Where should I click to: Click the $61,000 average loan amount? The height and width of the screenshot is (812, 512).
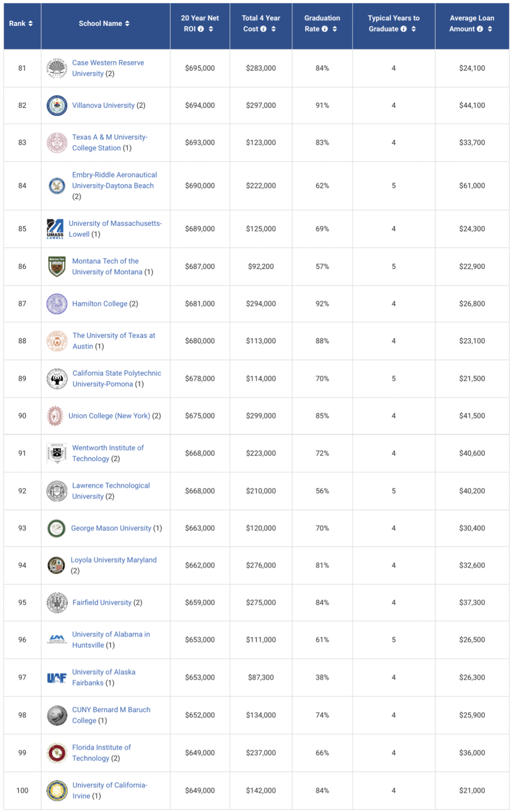click(472, 186)
